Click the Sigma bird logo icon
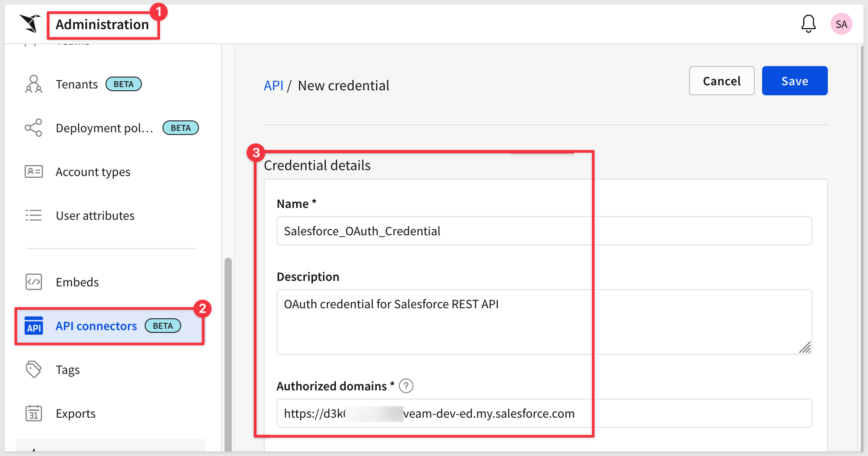 point(30,24)
